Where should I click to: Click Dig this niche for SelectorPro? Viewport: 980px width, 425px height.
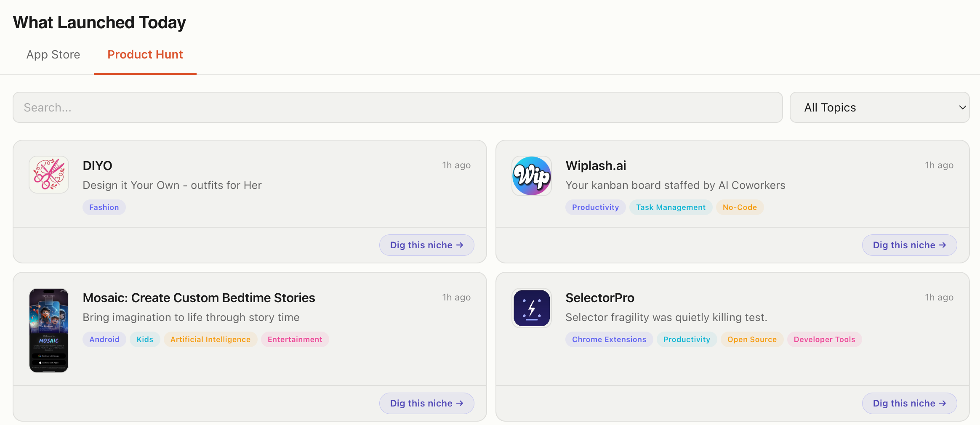pos(910,403)
